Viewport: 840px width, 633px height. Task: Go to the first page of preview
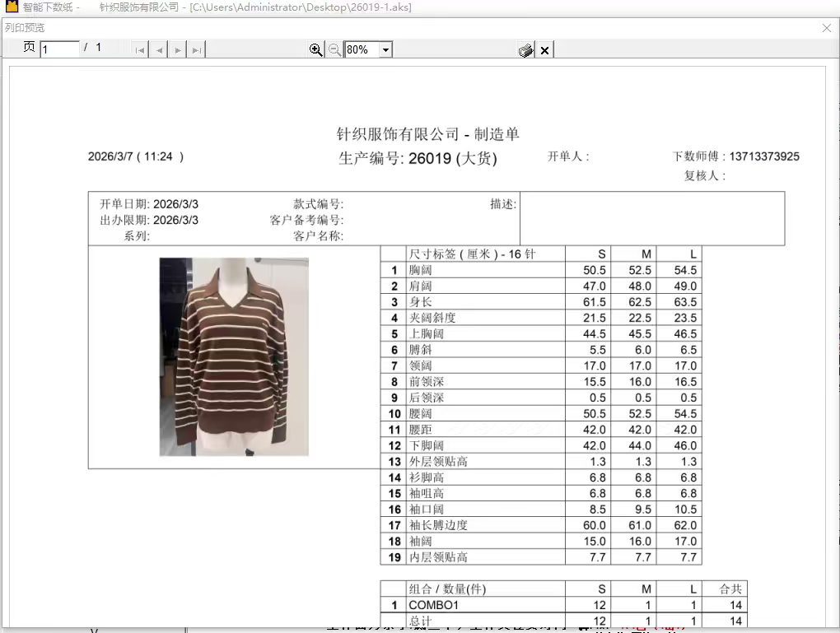click(140, 50)
